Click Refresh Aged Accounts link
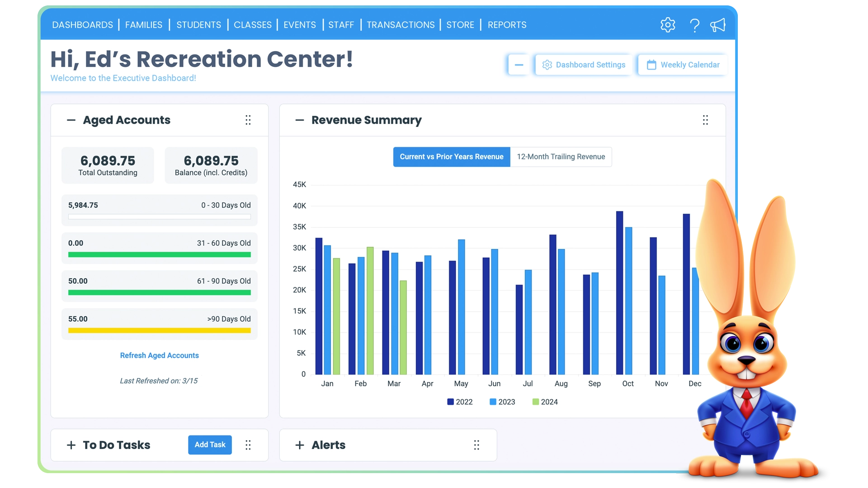This screenshot has width=868, height=488. click(x=159, y=355)
